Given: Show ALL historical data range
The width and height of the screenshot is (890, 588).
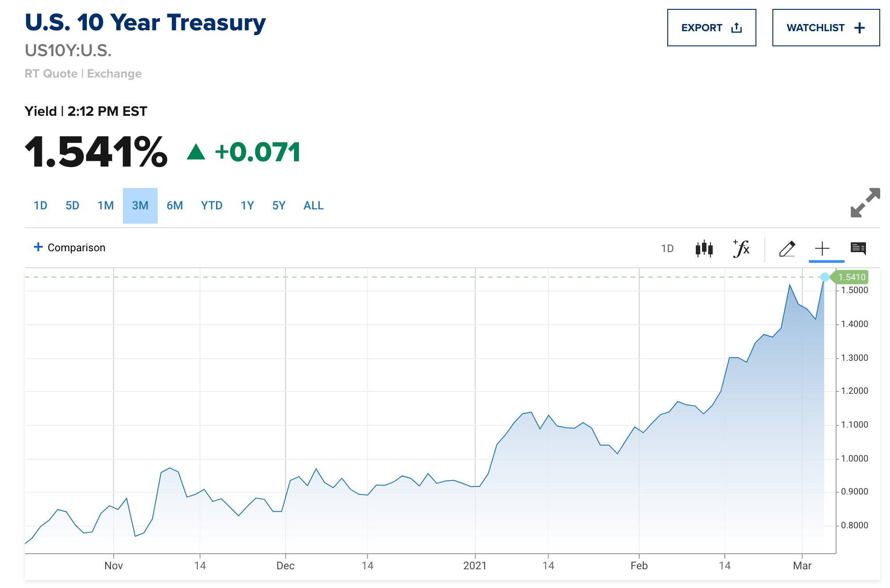Looking at the screenshot, I should 314,205.
